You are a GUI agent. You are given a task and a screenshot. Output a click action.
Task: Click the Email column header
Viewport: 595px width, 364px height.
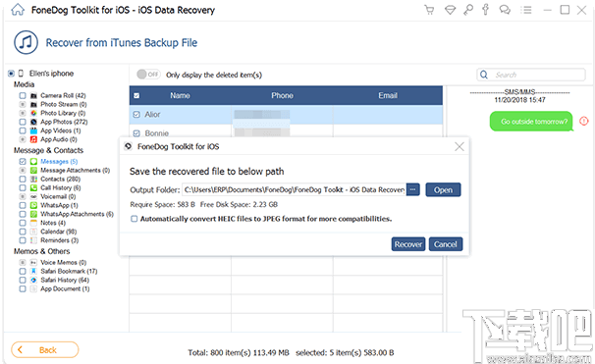coord(388,95)
